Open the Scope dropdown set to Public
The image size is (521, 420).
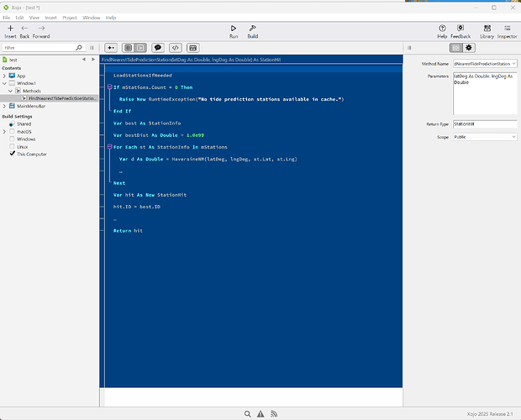coord(485,136)
